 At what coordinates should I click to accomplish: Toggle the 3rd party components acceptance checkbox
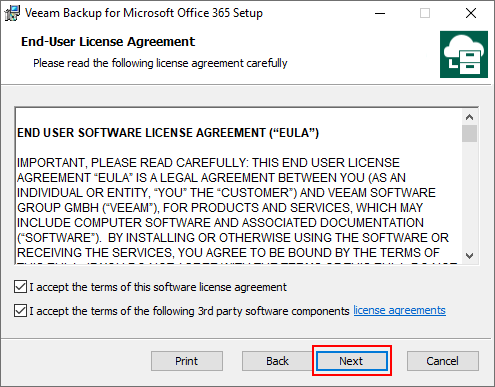click(20, 311)
